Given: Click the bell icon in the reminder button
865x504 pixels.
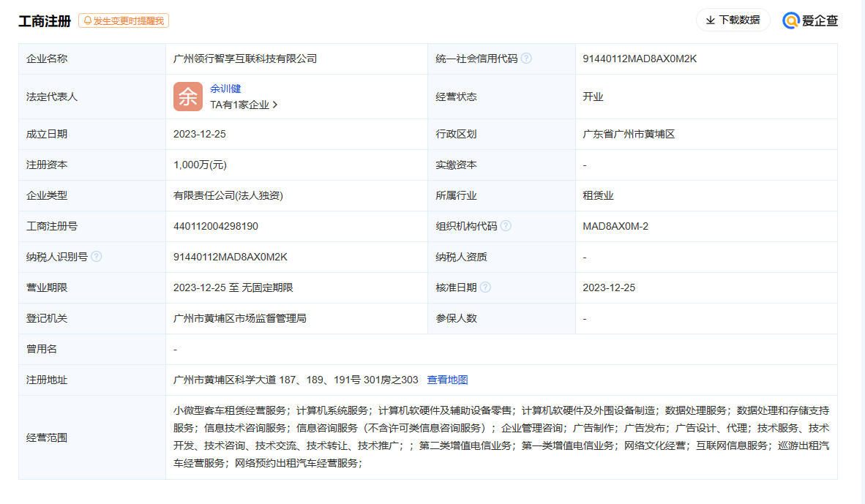Looking at the screenshot, I should [x=88, y=20].
